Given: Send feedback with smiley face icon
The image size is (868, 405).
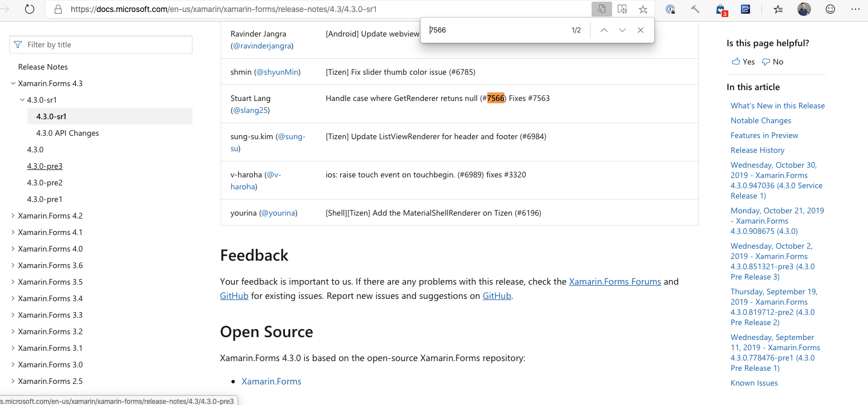Looking at the screenshot, I should click(830, 9).
